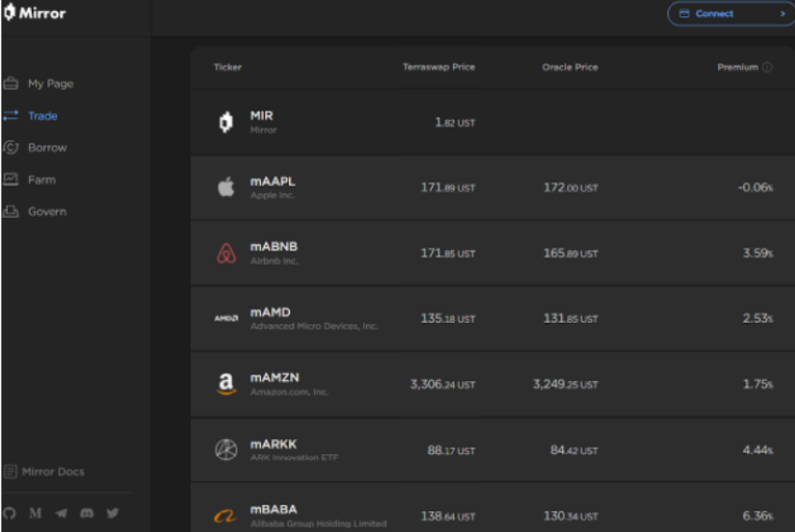This screenshot has width=795, height=532.
Task: Click the Amazon logo for mAMZN
Action: click(x=226, y=384)
